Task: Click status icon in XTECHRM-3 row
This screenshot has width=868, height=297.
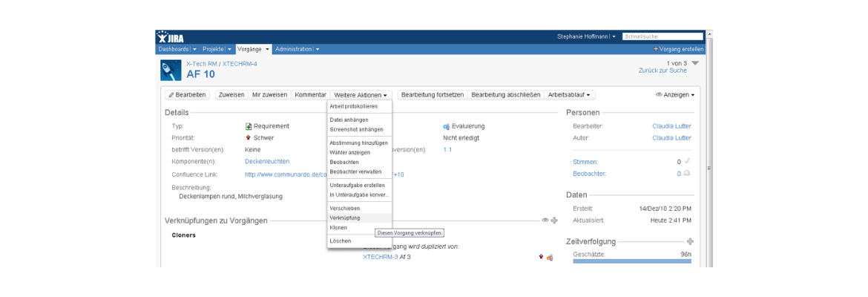Action: click(550, 257)
